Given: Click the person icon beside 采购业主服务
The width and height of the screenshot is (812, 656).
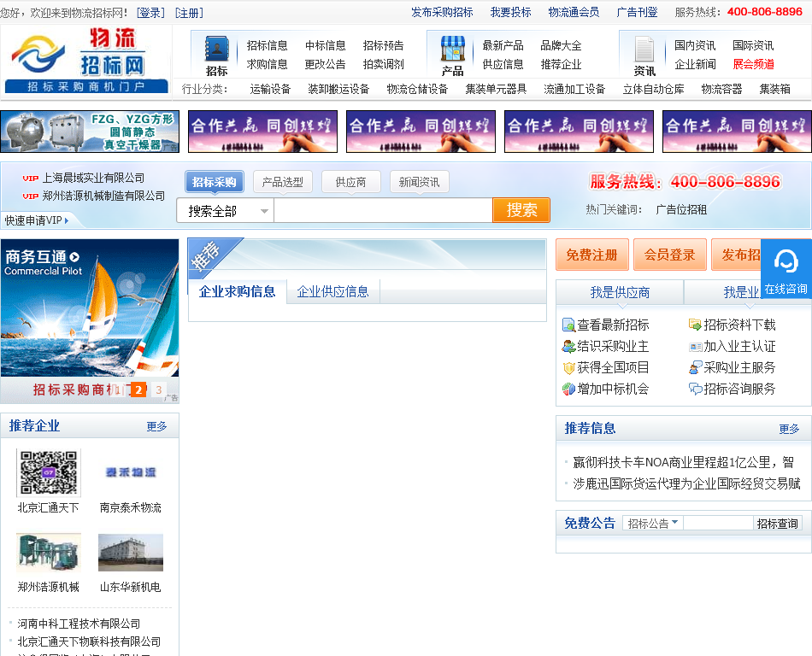Looking at the screenshot, I should coord(695,367).
